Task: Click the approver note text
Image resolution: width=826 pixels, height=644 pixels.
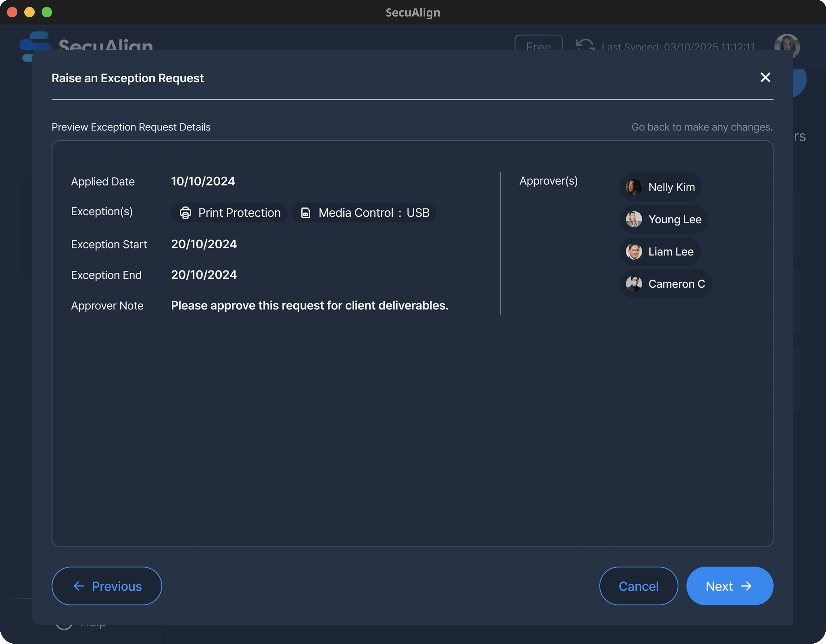Action: 309,305
